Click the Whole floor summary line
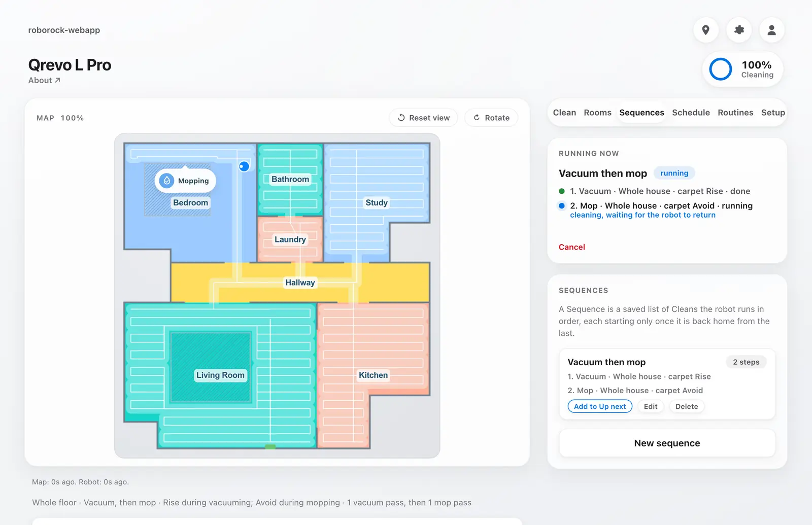The width and height of the screenshot is (812, 525). click(x=252, y=503)
